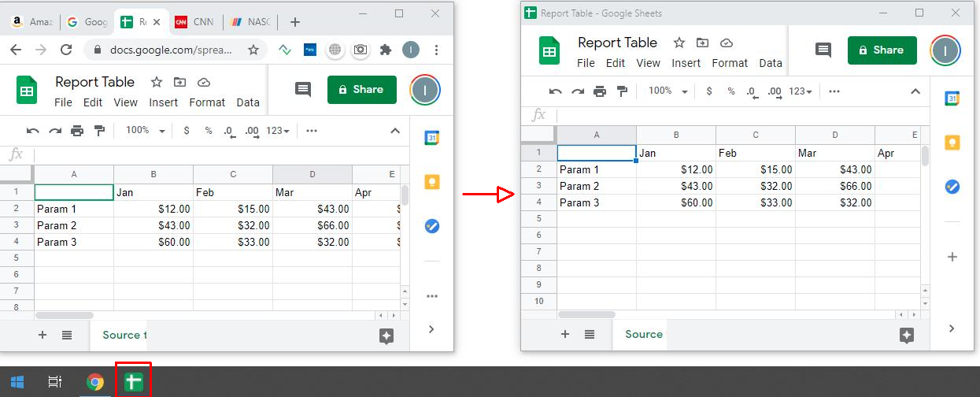Star the Report Table document in the standalone window
This screenshot has height=397, width=980.
679,43
